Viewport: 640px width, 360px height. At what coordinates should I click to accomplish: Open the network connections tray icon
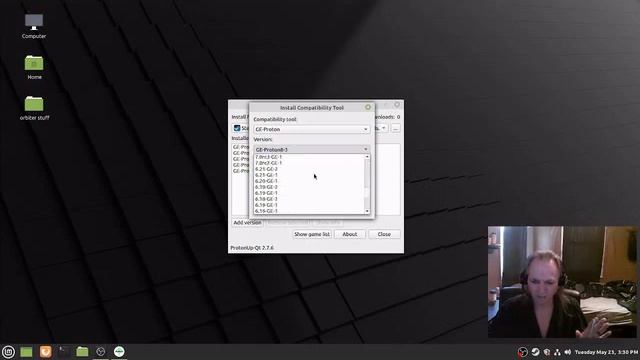pos(557,352)
